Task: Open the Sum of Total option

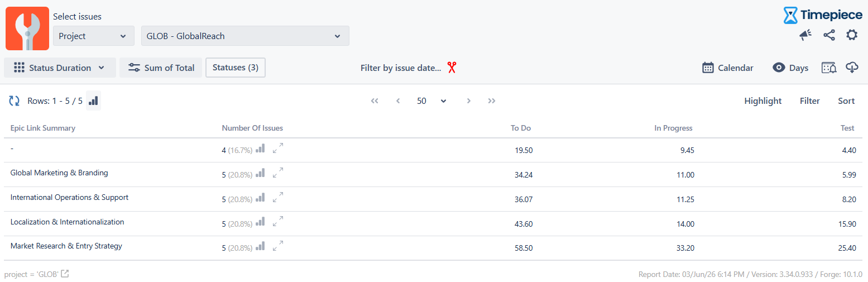Action: [x=161, y=68]
